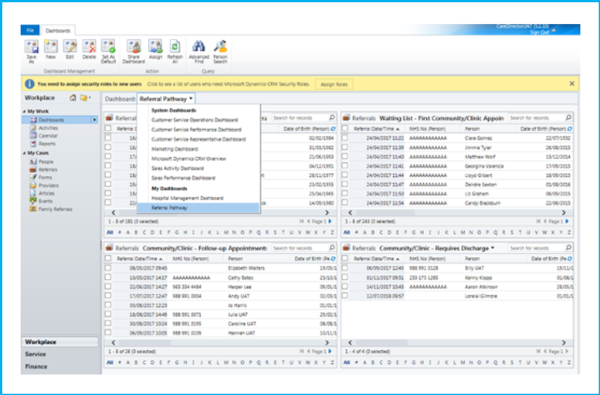Tick checkbox for Harper Lee row
The image size is (600, 395).
[x=108, y=287]
